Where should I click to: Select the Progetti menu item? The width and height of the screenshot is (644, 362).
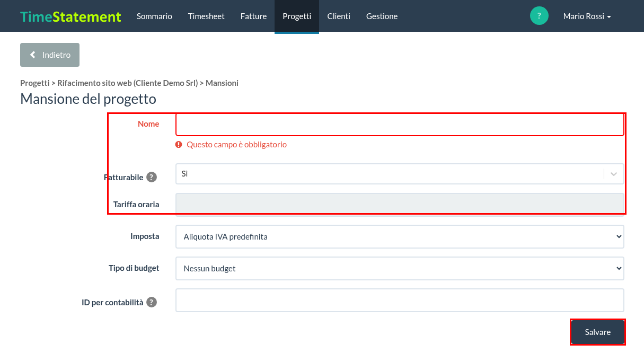click(x=297, y=16)
